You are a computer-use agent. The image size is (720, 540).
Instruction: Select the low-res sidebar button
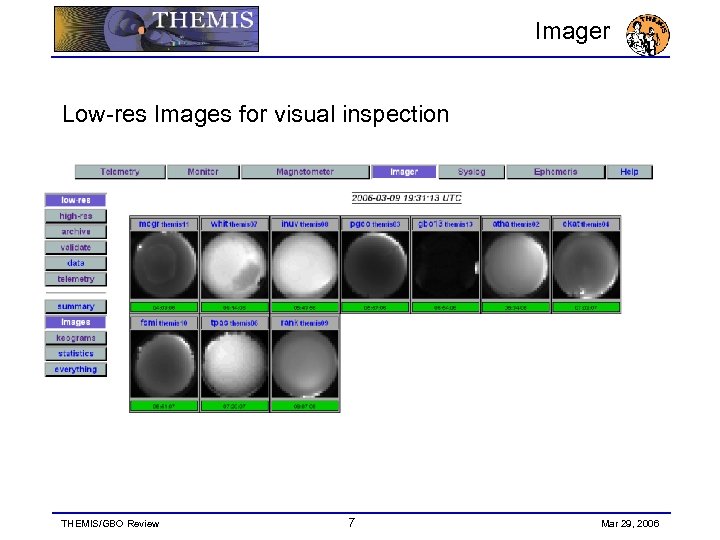(x=76, y=200)
